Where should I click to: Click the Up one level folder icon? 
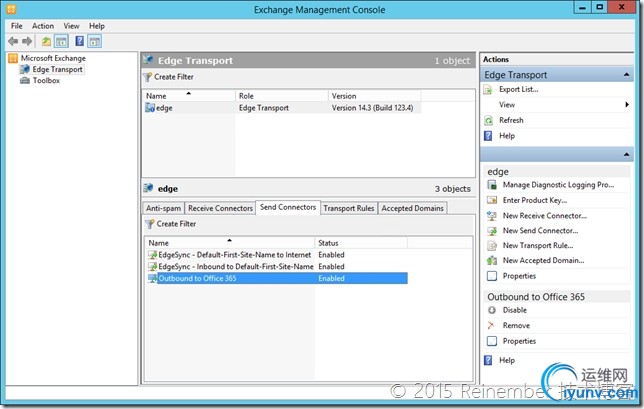point(46,41)
